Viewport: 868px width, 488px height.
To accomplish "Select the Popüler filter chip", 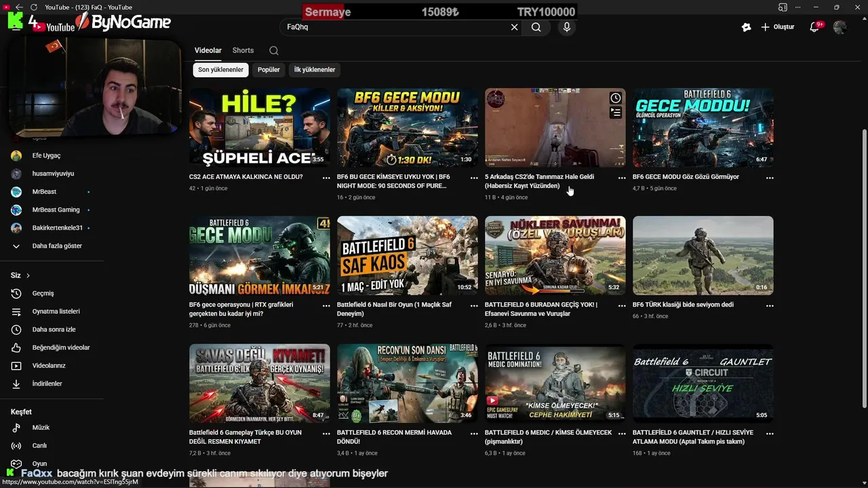I will tap(269, 70).
